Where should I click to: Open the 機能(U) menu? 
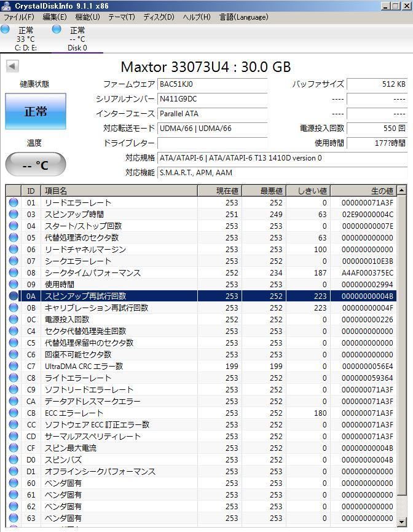click(x=87, y=17)
